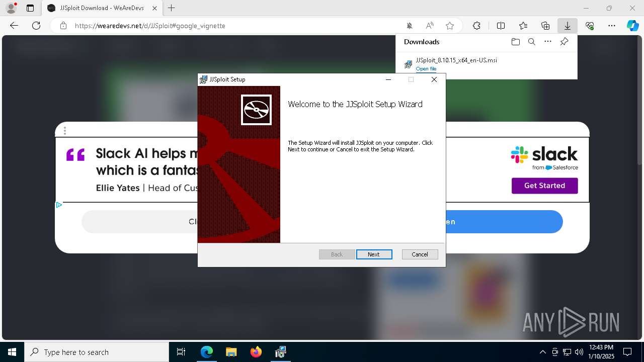Click taskbar search box
The height and width of the screenshot is (362, 644).
[97, 352]
